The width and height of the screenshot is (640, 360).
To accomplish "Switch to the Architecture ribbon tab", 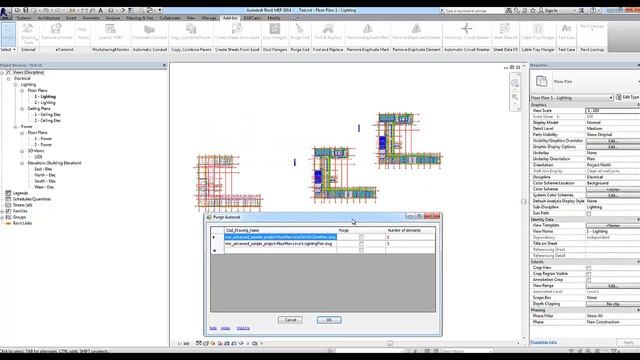I will pos(49,18).
